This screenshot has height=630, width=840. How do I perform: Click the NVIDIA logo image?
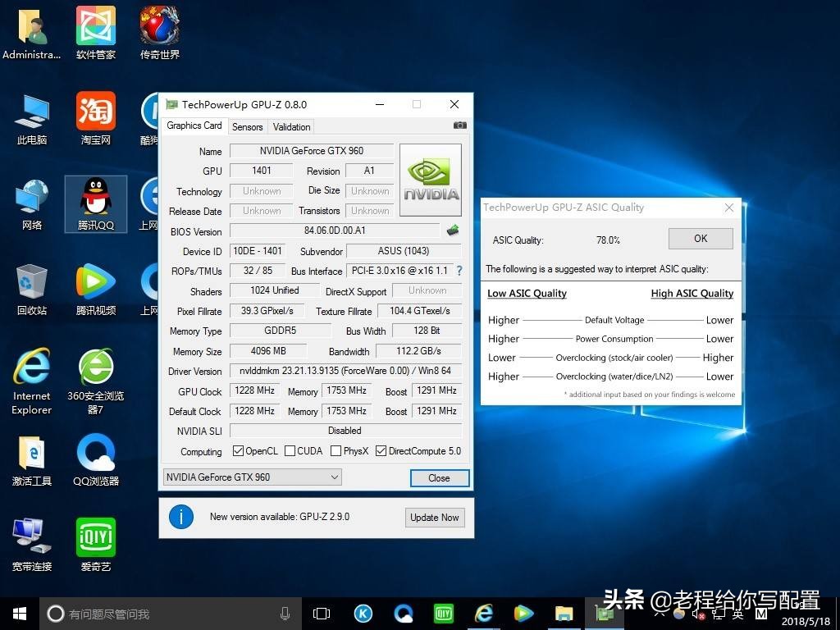[x=431, y=180]
